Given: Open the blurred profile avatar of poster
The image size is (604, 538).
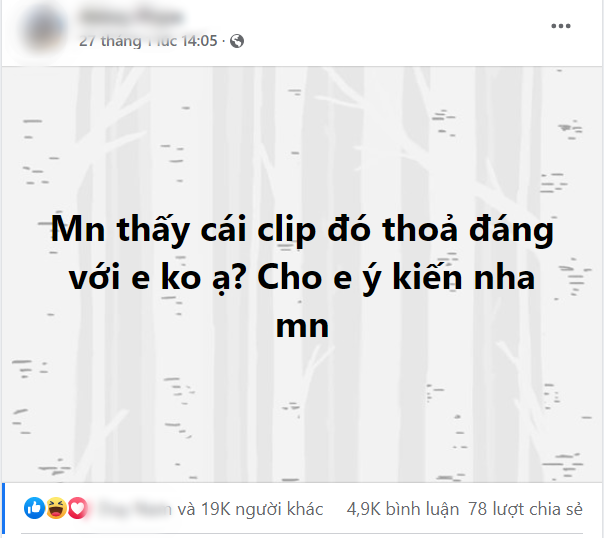Looking at the screenshot, I should click(x=44, y=28).
